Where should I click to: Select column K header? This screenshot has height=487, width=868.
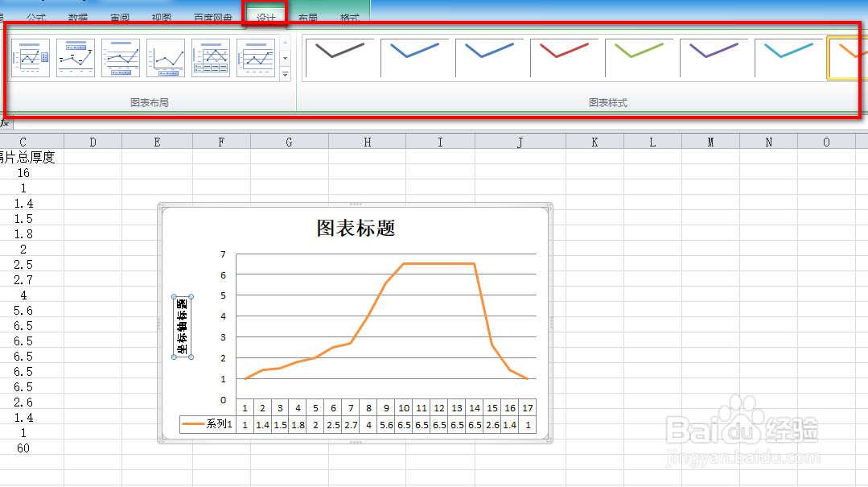(x=594, y=142)
